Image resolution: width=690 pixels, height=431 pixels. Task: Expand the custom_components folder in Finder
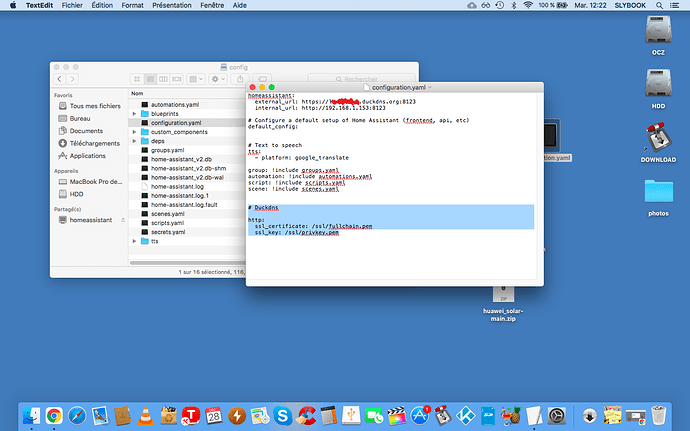[134, 132]
